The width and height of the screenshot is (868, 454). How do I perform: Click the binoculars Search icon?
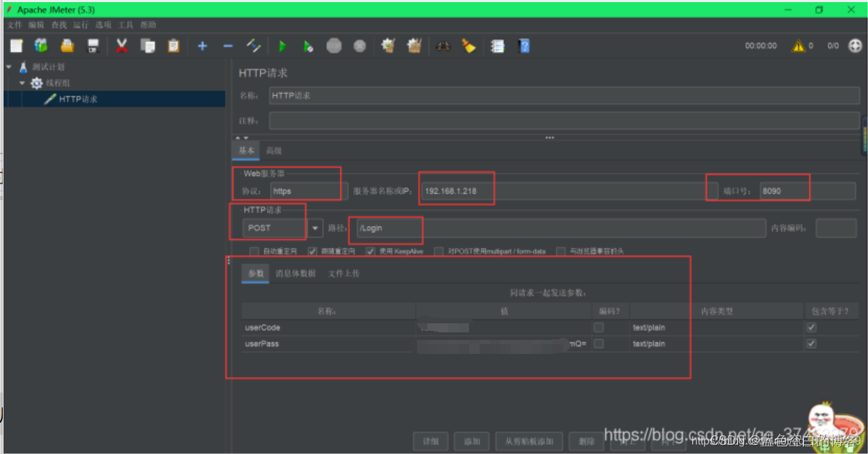(443, 46)
